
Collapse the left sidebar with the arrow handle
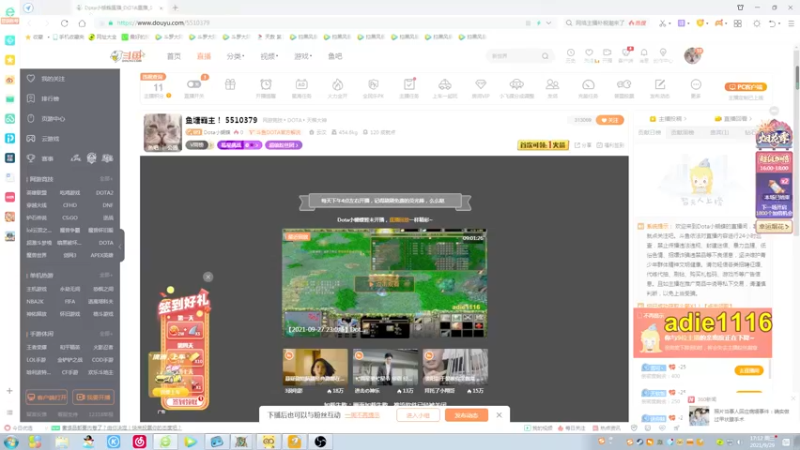pos(121,246)
